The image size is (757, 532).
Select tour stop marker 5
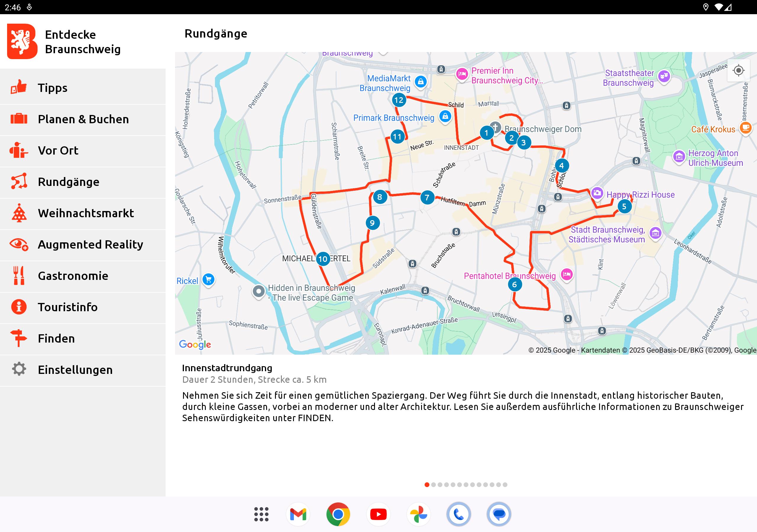tap(624, 207)
